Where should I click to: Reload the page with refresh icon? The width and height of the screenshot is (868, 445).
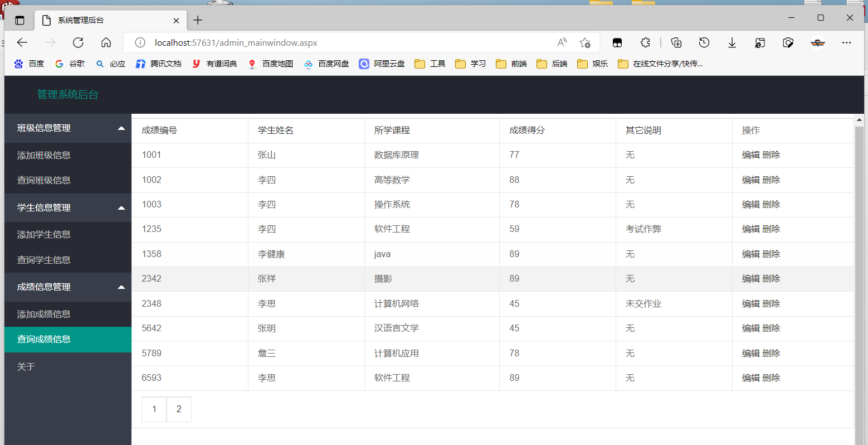pyautogui.click(x=78, y=42)
